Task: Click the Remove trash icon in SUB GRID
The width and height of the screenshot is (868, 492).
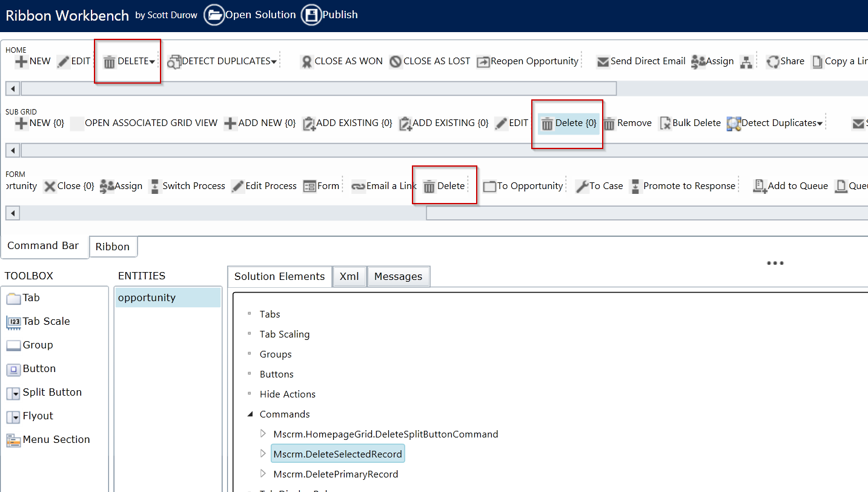Action: tap(609, 124)
